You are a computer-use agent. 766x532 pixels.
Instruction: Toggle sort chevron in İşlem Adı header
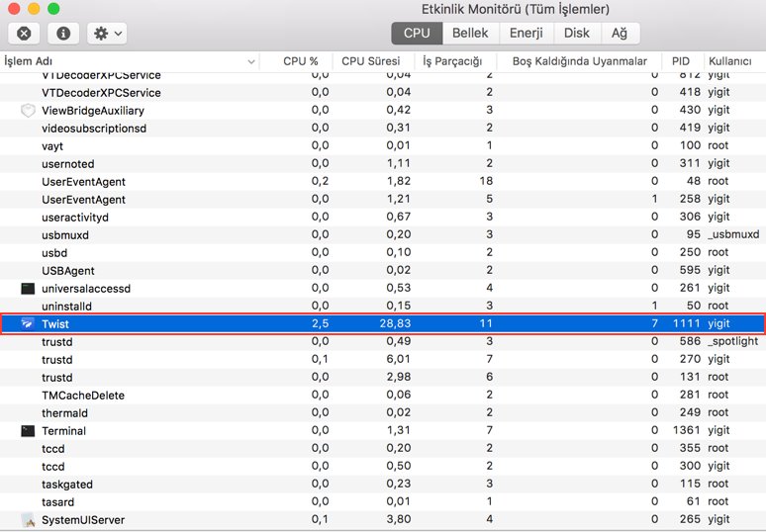pos(251,62)
